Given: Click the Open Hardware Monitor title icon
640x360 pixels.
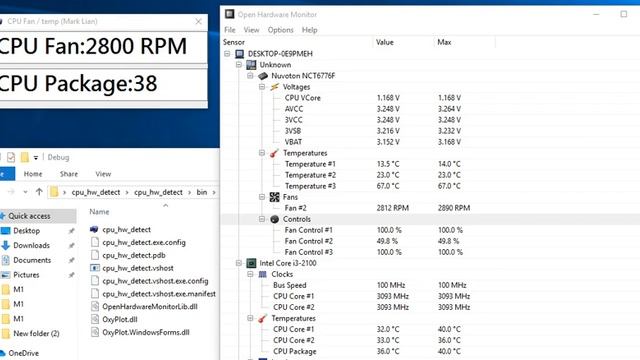Looking at the screenshot, I should [230, 14].
